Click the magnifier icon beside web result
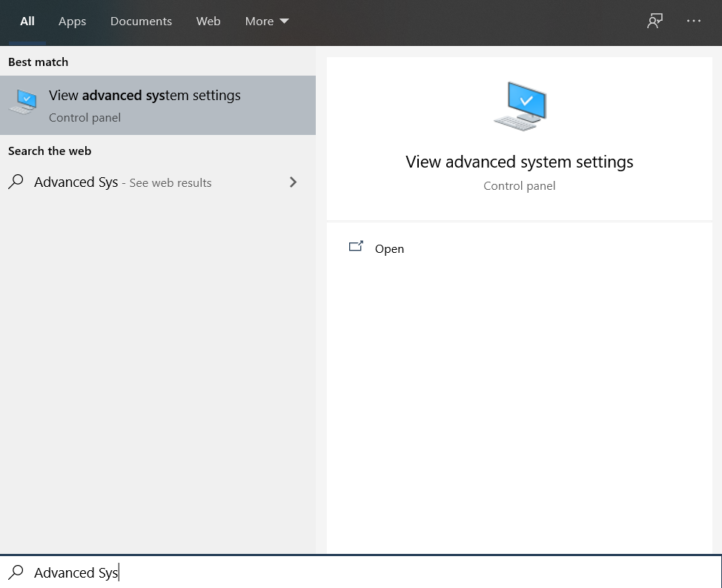 click(x=16, y=182)
